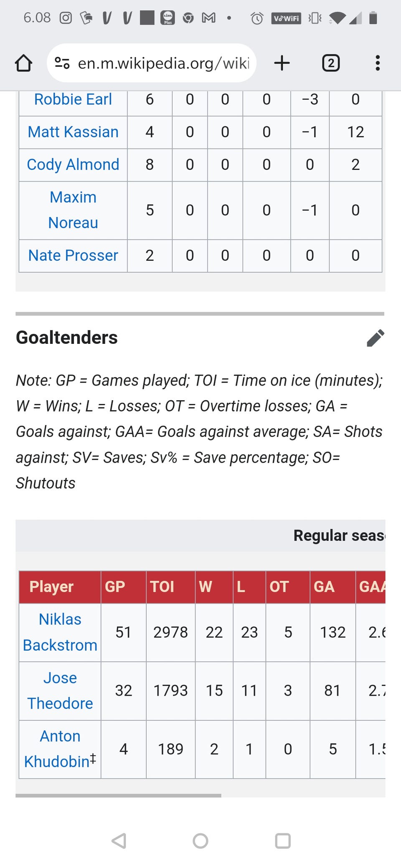Open Niklas Backstrom player link

pyautogui.click(x=60, y=632)
